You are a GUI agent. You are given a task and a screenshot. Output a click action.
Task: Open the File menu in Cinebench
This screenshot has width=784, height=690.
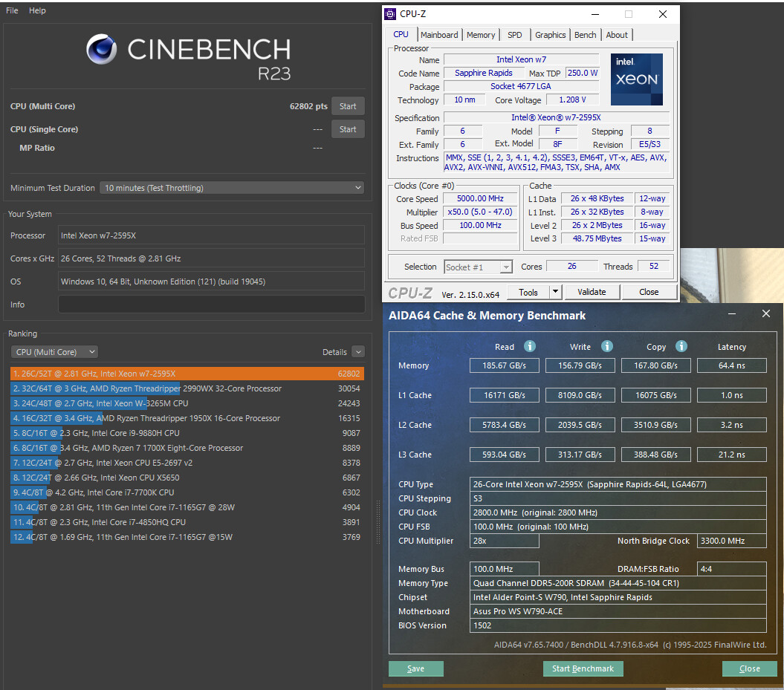coord(12,10)
